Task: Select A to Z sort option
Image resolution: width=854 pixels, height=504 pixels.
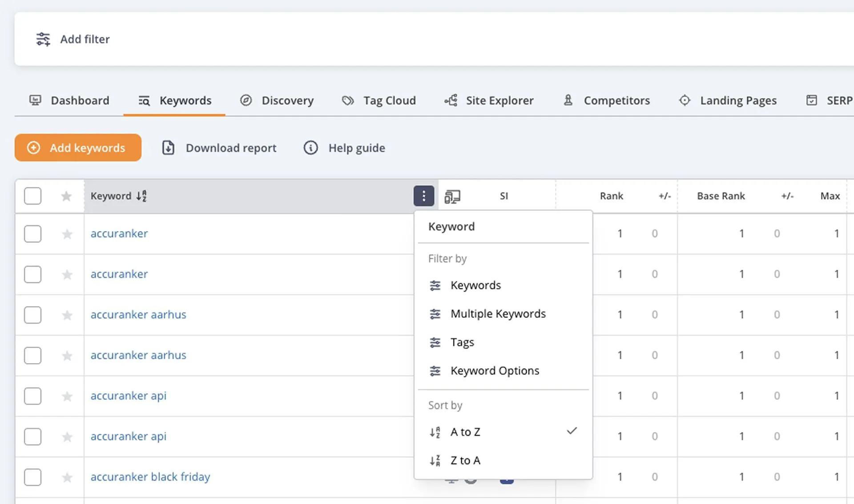Action: click(465, 432)
